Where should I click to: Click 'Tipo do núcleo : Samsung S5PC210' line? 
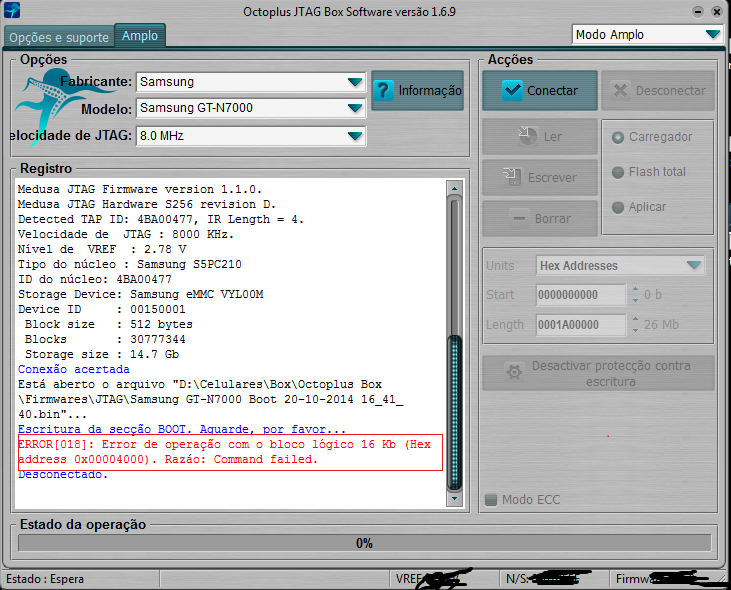click(x=130, y=264)
